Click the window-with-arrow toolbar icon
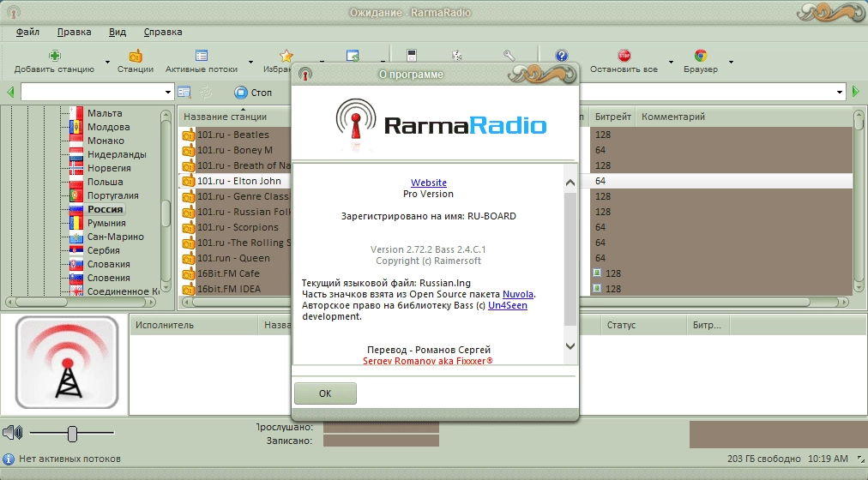Screen dimensions: 868x480 [x=353, y=56]
